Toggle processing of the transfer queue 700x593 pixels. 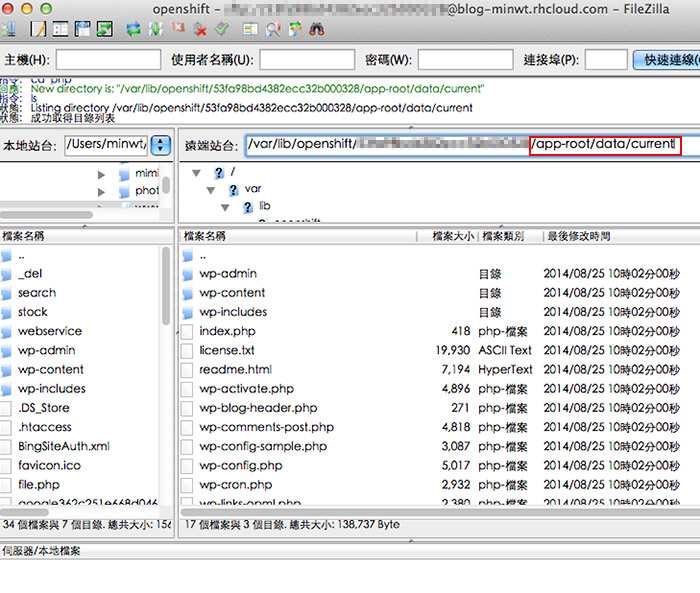156,29
